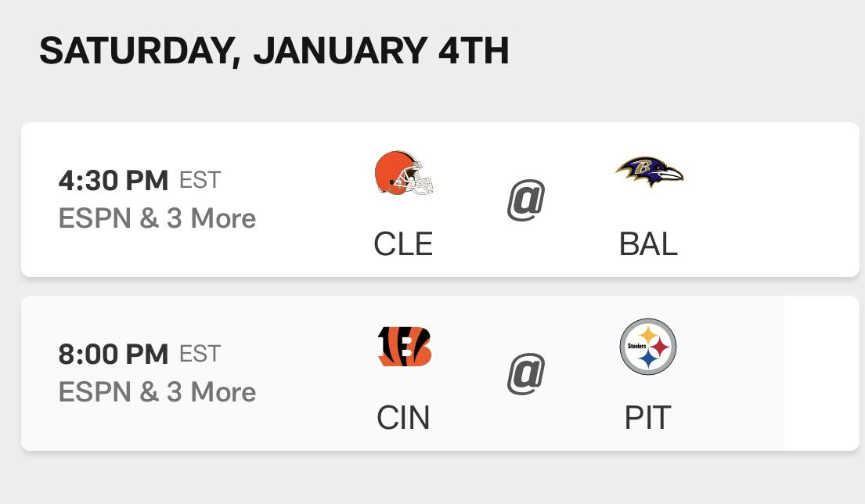
Task: Click the @ symbol in CIN game
Action: 526,373
